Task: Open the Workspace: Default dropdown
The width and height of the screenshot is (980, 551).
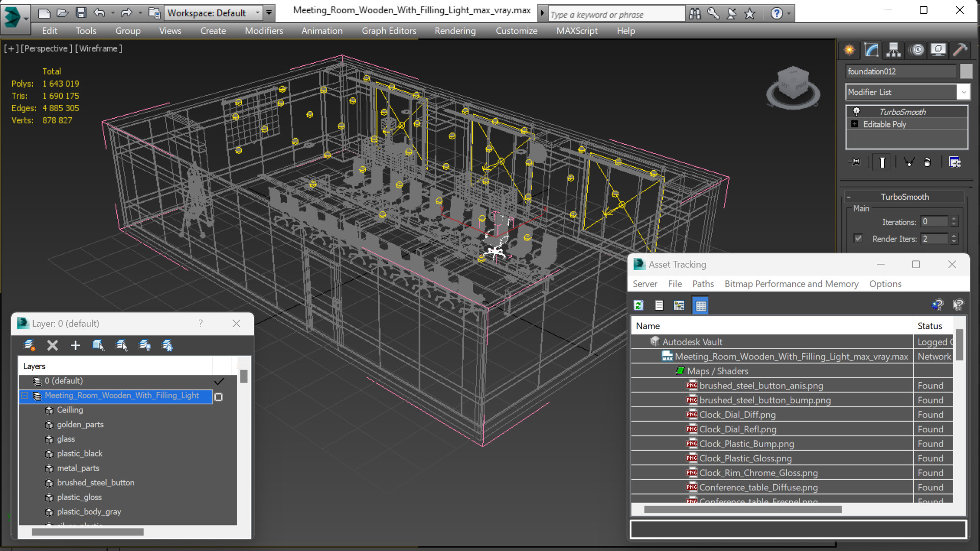Action: tap(257, 13)
